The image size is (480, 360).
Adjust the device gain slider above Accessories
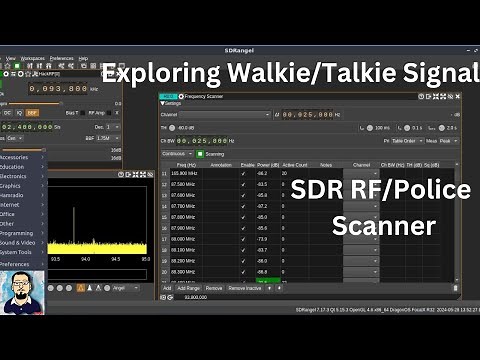[x=23, y=150]
